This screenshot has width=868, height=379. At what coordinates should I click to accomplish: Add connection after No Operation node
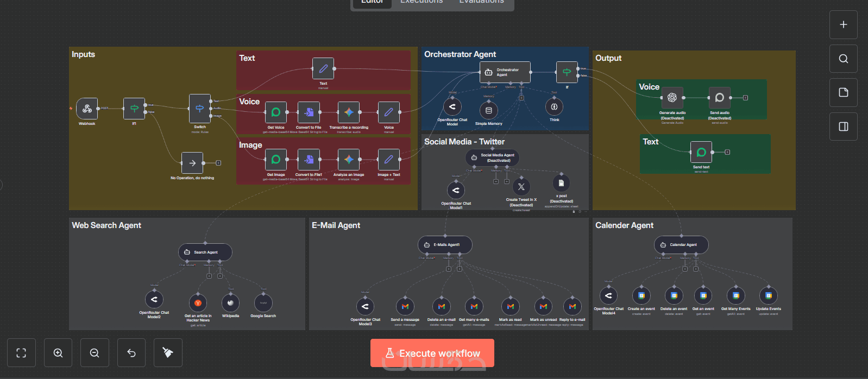[218, 163]
